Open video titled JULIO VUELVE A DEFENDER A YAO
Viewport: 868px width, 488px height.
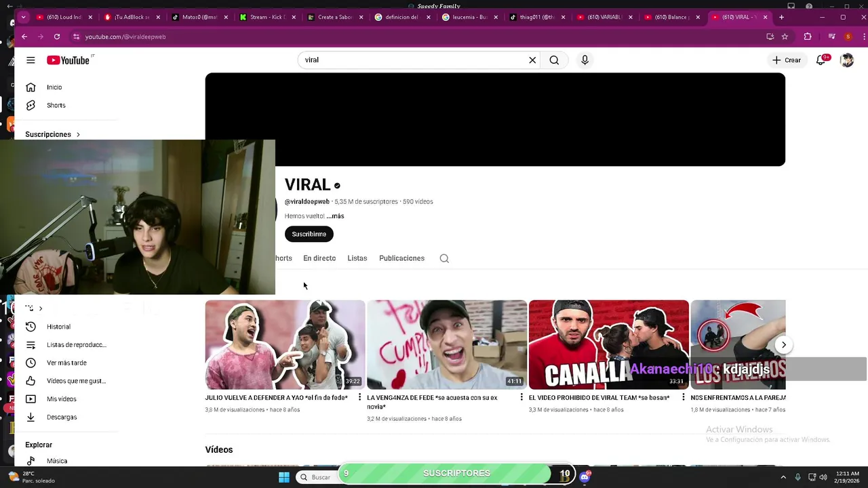tap(277, 398)
